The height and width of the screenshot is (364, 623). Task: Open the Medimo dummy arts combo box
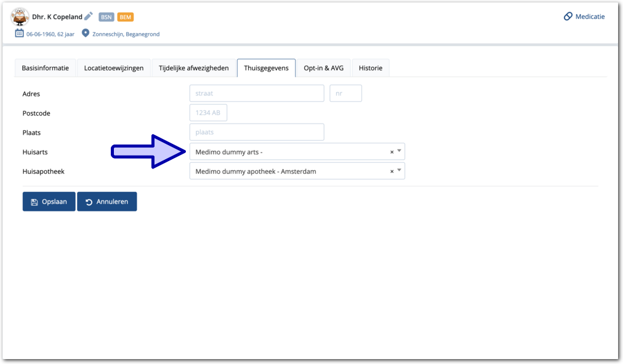click(289, 152)
